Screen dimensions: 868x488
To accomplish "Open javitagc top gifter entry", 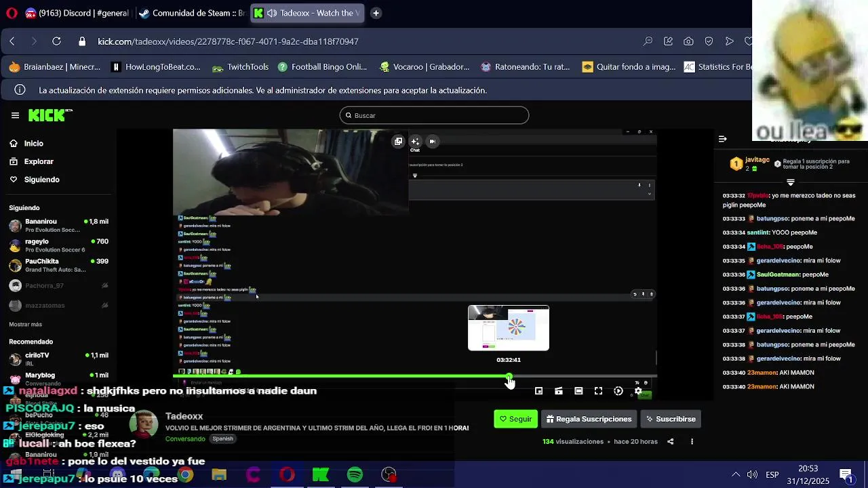I will pos(750,163).
